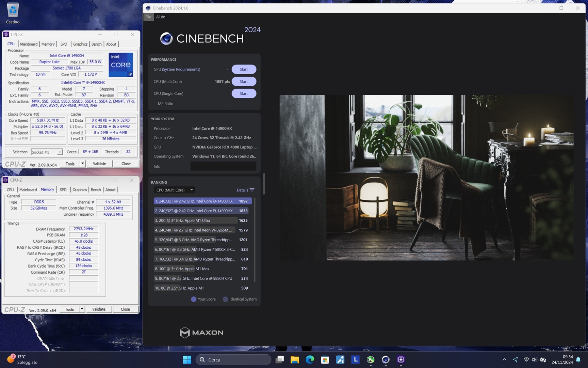Open SPD tab in CPU-Z CPU window
Screen dimensions: 588x368
(x=64, y=44)
